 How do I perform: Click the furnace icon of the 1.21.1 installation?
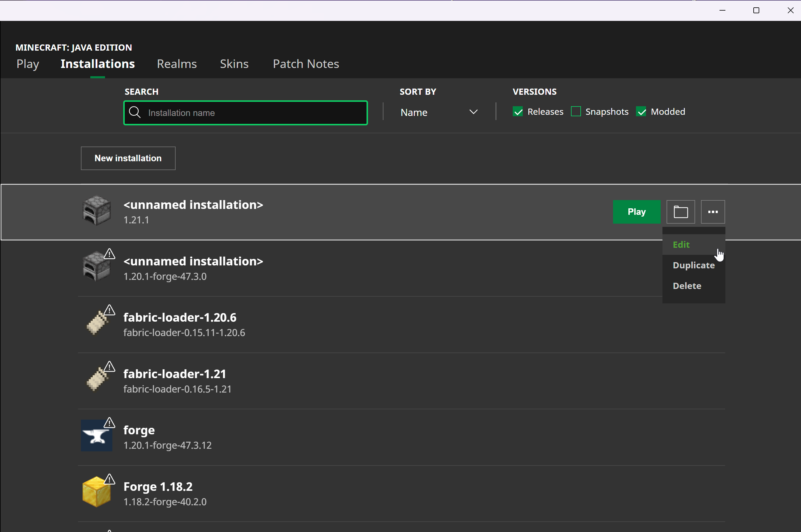coord(97,211)
